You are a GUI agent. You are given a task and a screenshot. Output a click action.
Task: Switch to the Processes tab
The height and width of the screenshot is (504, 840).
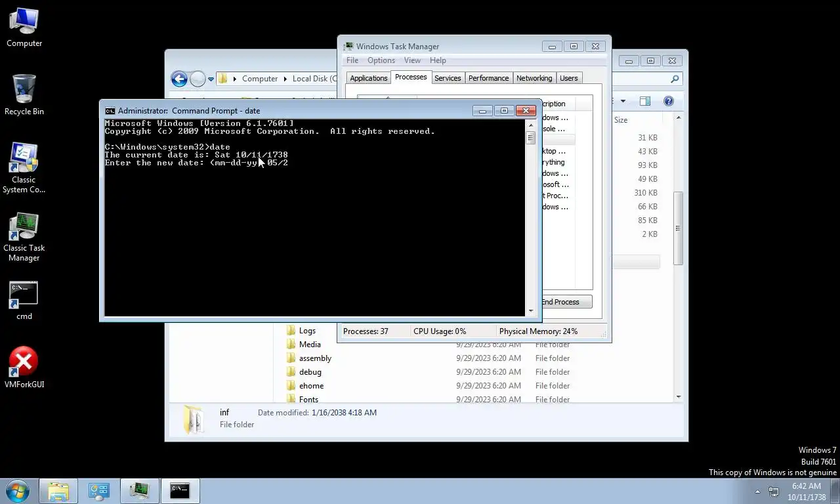pyautogui.click(x=411, y=77)
